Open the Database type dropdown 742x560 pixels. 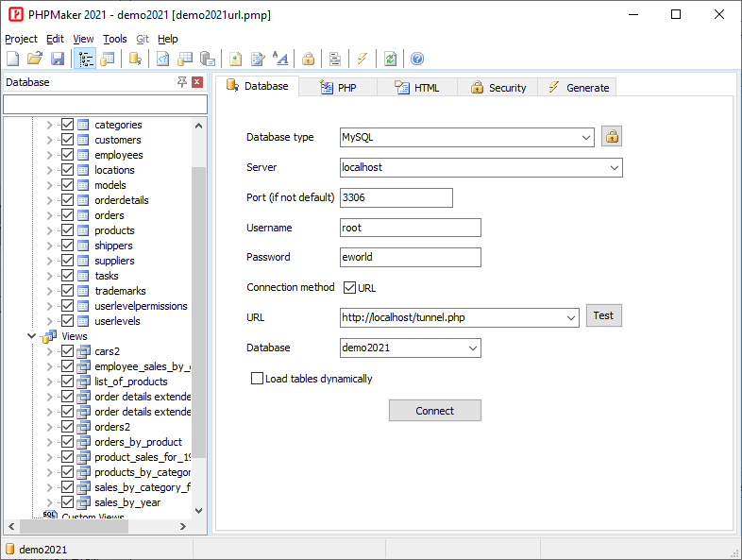[586, 137]
